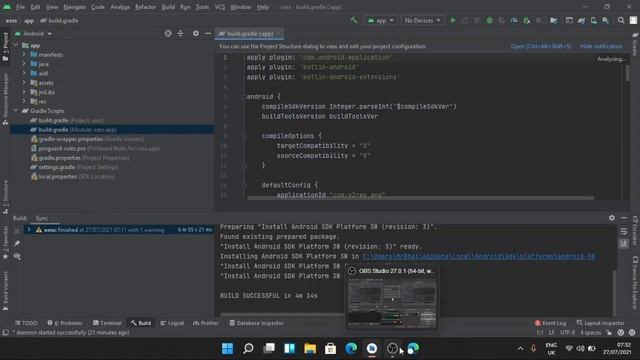Select the build.gradle (app) editor tab
The height and width of the screenshot is (360, 640).
pos(250,33)
